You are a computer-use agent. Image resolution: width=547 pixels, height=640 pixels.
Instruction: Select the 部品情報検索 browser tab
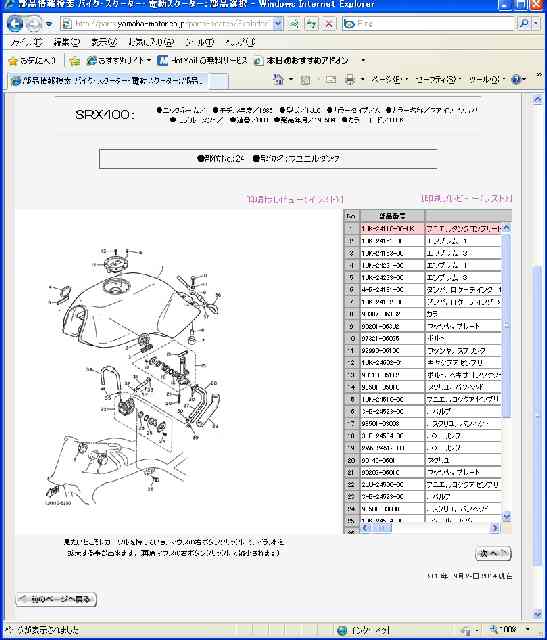(109, 80)
